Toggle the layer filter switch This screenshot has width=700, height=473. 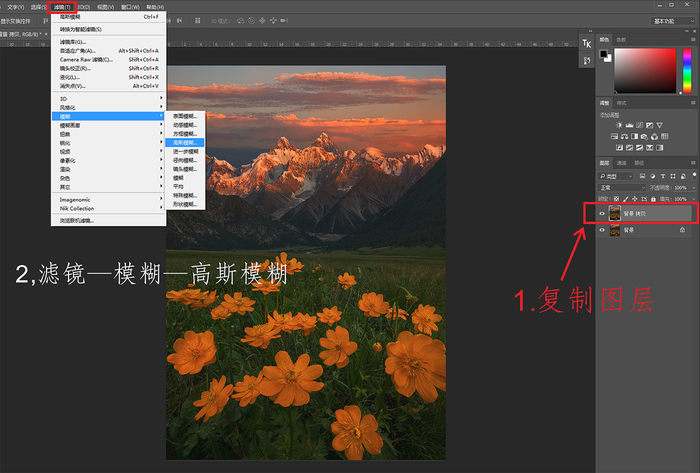tap(692, 175)
